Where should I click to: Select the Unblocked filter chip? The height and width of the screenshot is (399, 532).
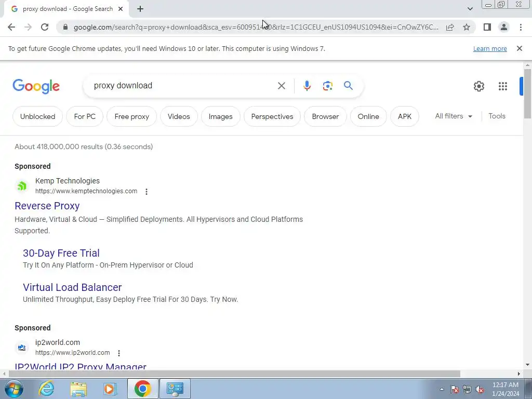(37, 116)
